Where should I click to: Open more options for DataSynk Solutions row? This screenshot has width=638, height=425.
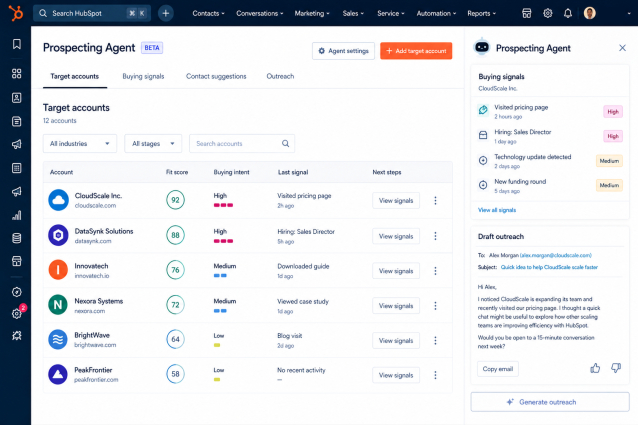435,236
